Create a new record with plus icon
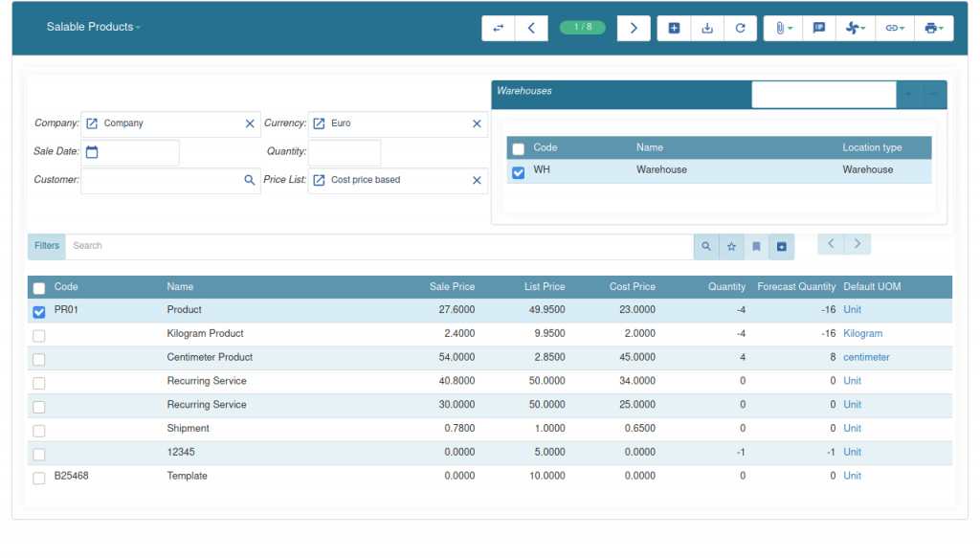The height and width of the screenshot is (558, 980). pos(674,29)
